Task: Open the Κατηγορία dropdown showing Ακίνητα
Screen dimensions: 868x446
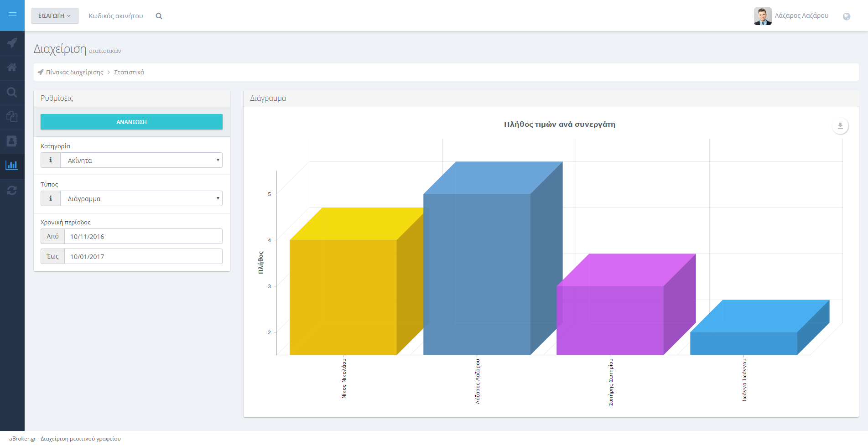Action: (141, 160)
